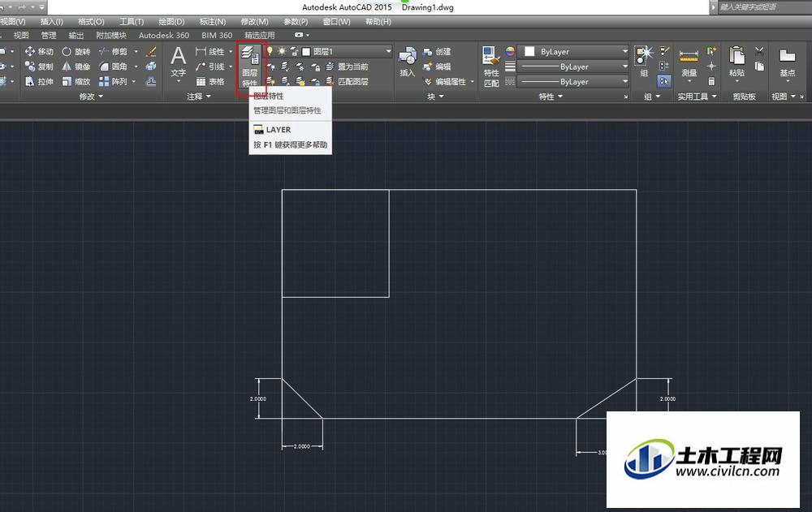The image size is (812, 512).
Task: Click the Measure (测量) tool
Action: pos(689,63)
